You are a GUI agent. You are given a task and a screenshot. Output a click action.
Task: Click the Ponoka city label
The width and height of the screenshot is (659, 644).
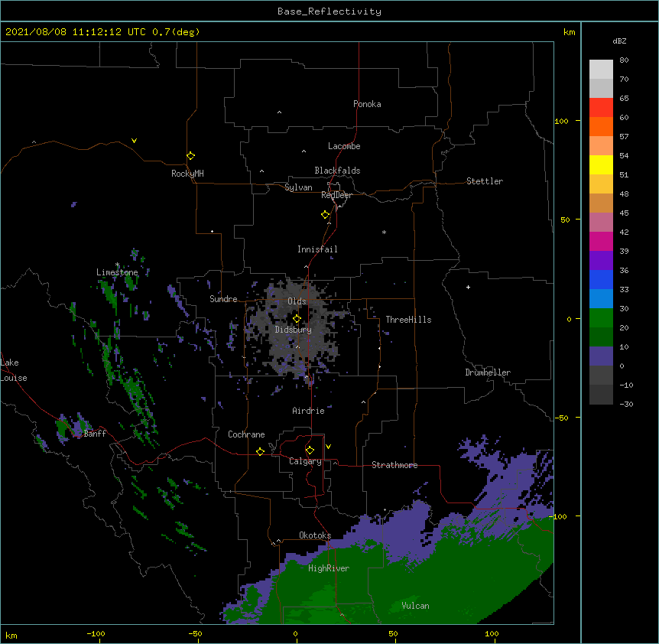coord(367,104)
